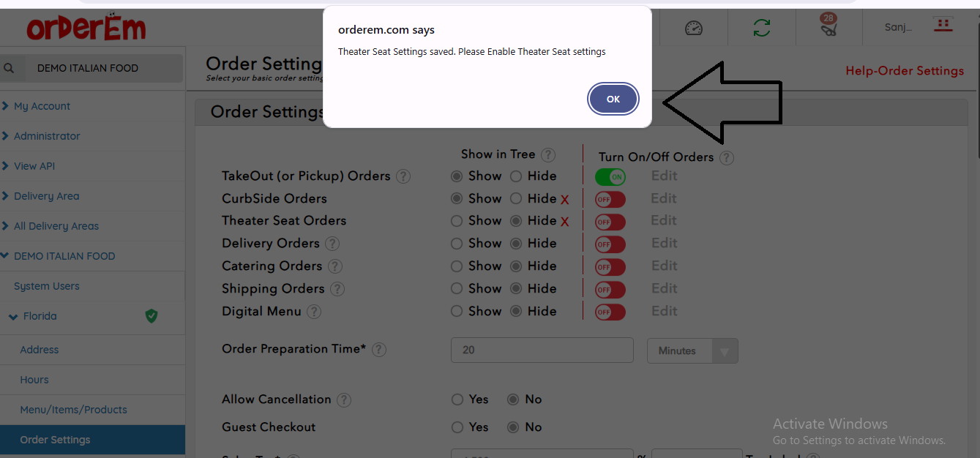The image size is (980, 458).
Task: Click the green refresh sync icon
Action: pyautogui.click(x=761, y=28)
